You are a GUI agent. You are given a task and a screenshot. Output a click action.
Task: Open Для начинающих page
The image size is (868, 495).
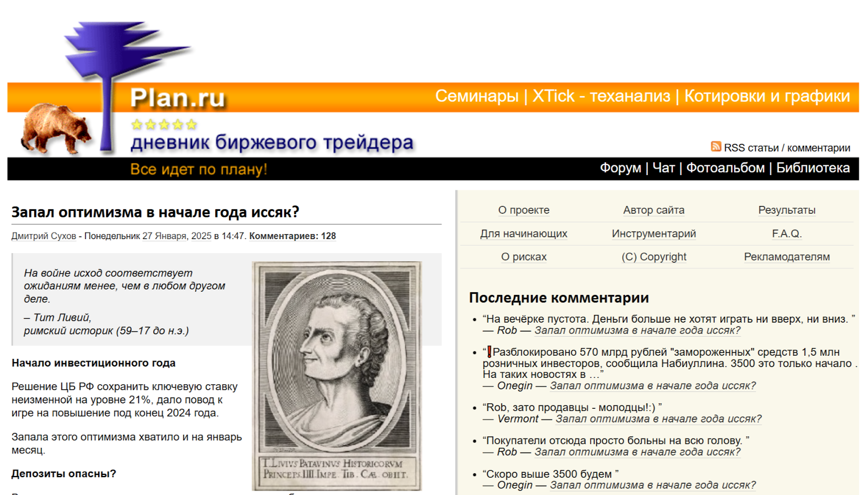[524, 234]
